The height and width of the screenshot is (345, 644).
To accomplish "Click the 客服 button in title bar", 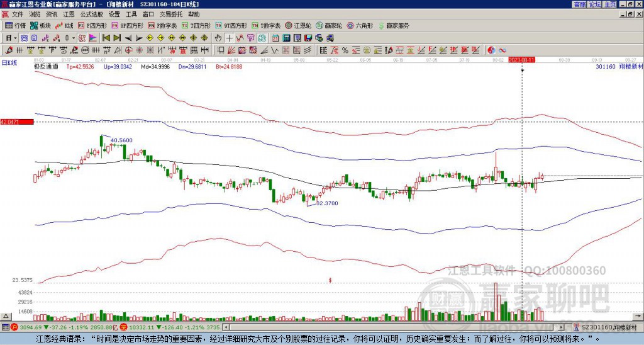I will tap(579, 4).
